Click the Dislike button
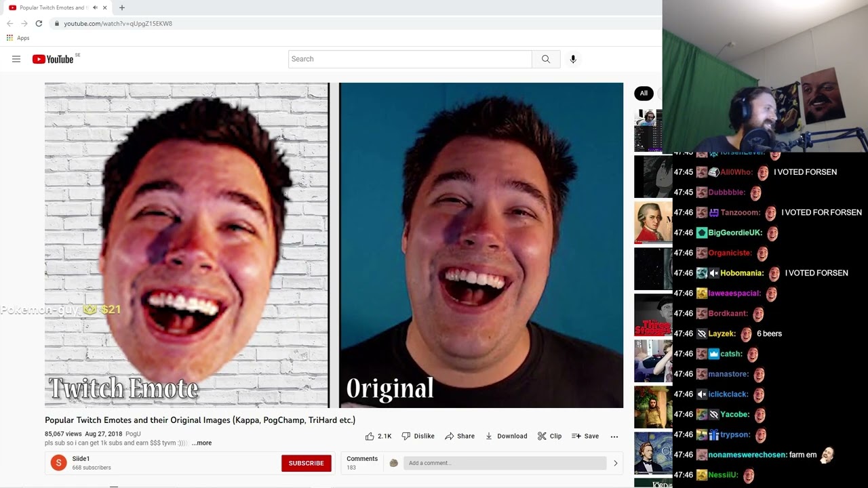Viewport: 868px width, 488px height. (418, 436)
